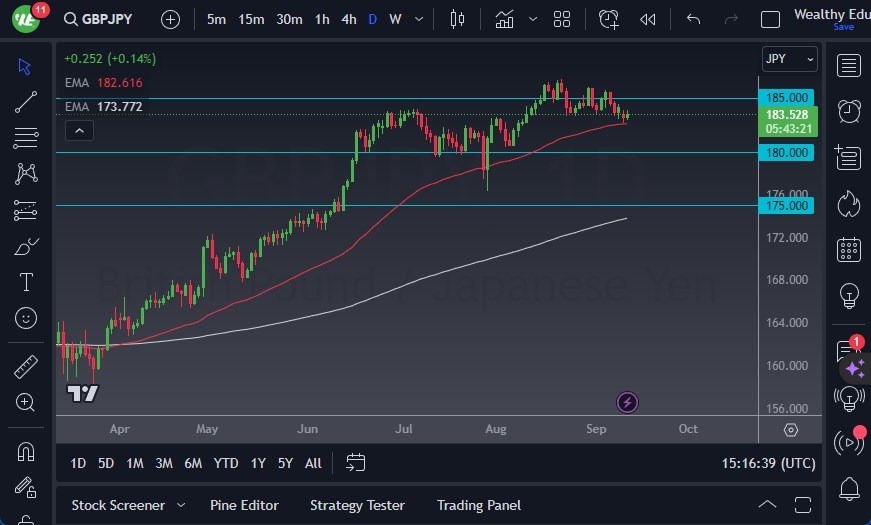Set the date range to YTD
This screenshot has width=871, height=525.
click(x=226, y=463)
